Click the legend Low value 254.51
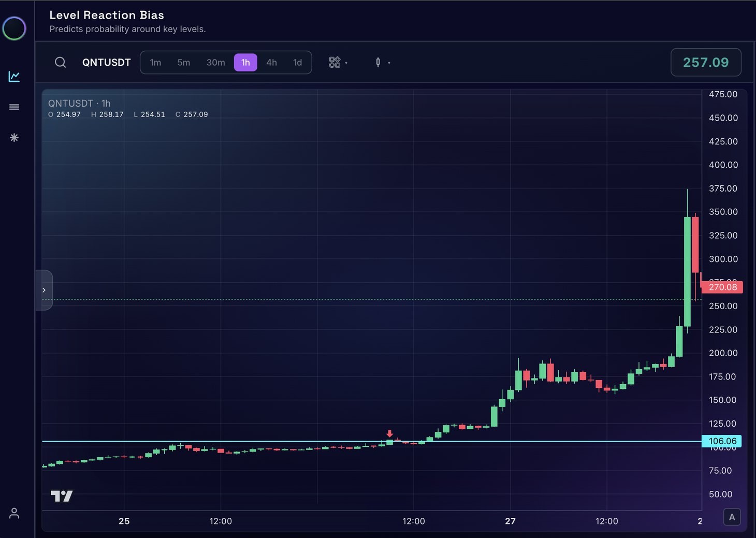This screenshot has height=538, width=756. [x=153, y=114]
